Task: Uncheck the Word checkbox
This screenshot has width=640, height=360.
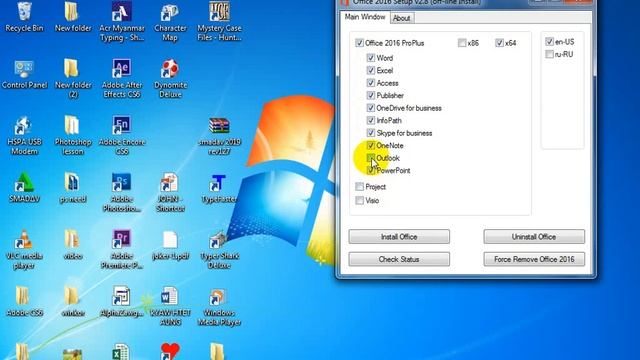Action: pos(371,58)
